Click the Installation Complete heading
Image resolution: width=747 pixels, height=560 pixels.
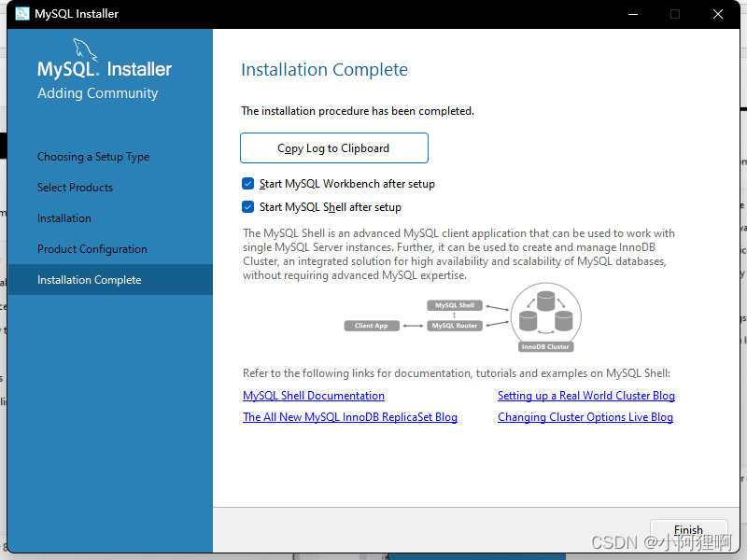coord(324,69)
